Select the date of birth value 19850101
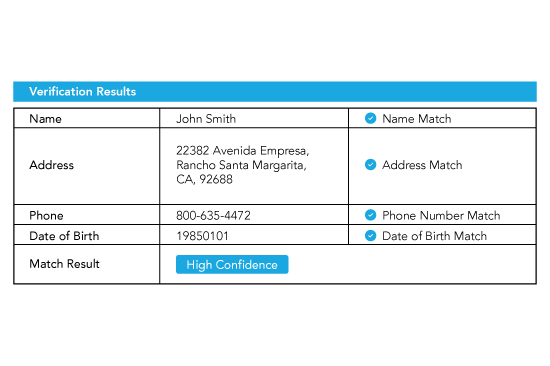The width and height of the screenshot is (550, 366). coord(202,236)
